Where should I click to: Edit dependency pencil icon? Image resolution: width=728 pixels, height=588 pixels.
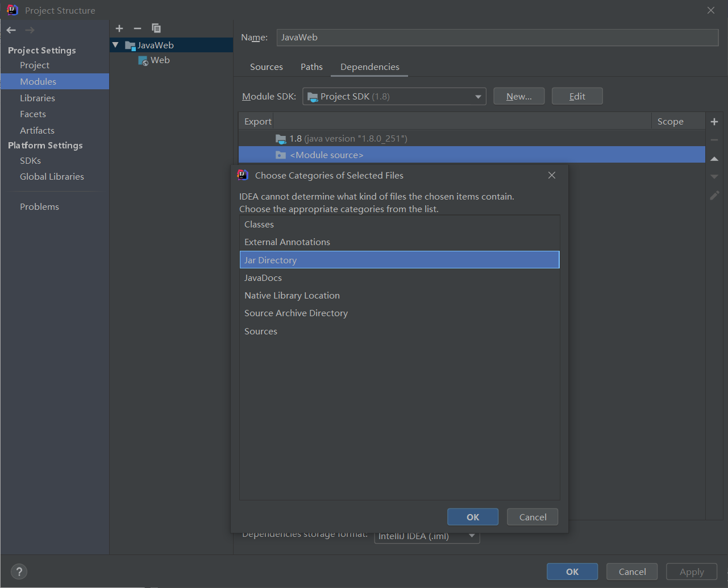[714, 195]
